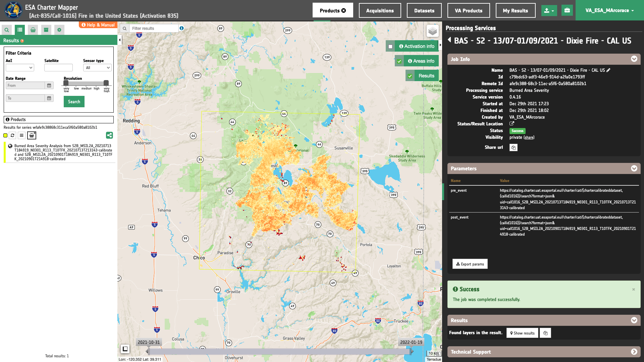This screenshot has width=644, height=362.
Task: Click the Products info header
Action: [59, 120]
